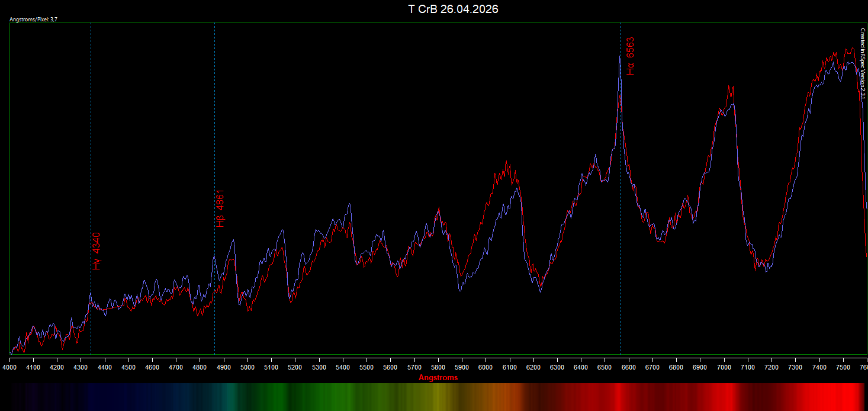Click the 4000 tick on the wavelength axis

tap(9, 368)
